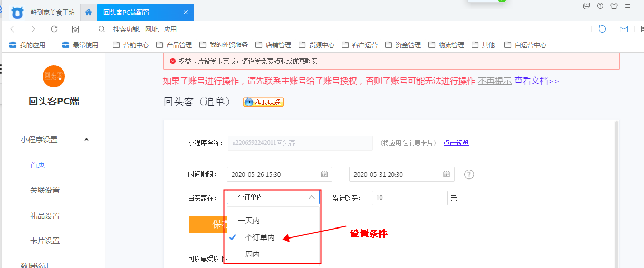Open the chat windows icon
This screenshot has width=644, height=268.
point(587,6)
